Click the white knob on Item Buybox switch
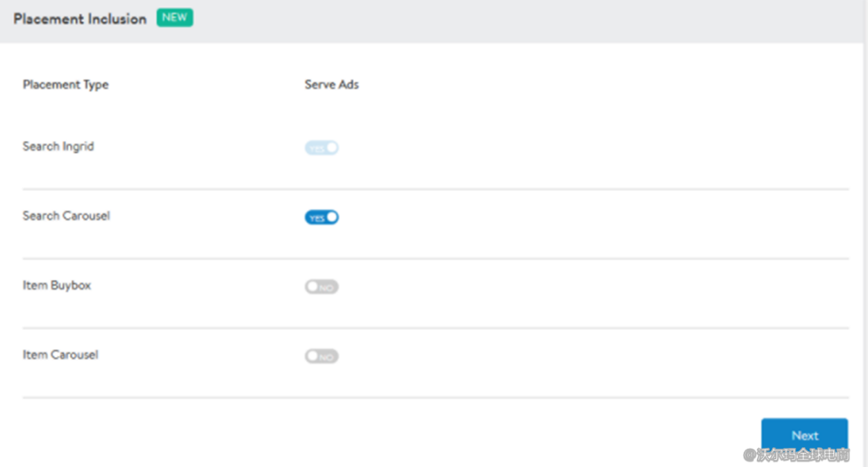Screen dimensions: 868x467 pos(312,287)
